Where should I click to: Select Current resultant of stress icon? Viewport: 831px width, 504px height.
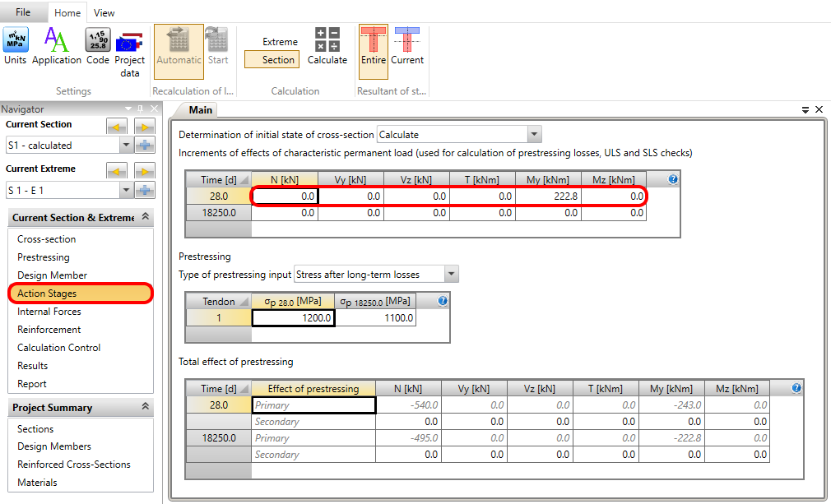point(407,46)
